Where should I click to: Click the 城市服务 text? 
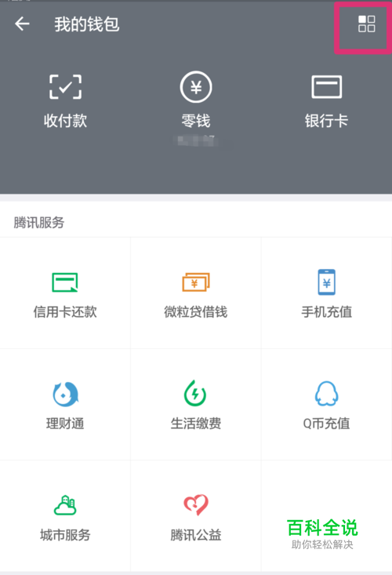click(x=65, y=535)
